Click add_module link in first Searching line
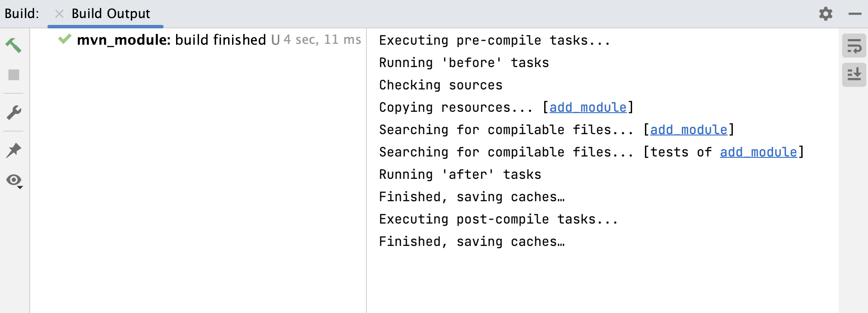Viewport: 868px width, 313px height. coord(688,130)
